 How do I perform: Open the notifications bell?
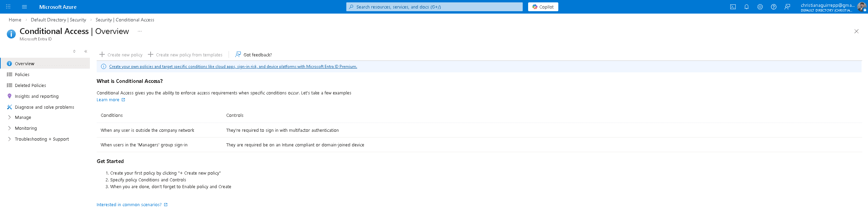click(x=747, y=7)
